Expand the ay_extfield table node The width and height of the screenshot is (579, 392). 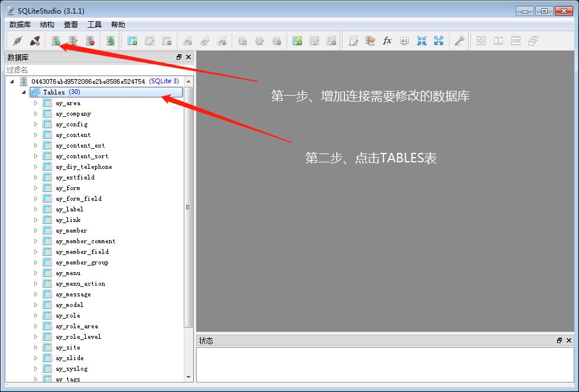click(x=36, y=178)
